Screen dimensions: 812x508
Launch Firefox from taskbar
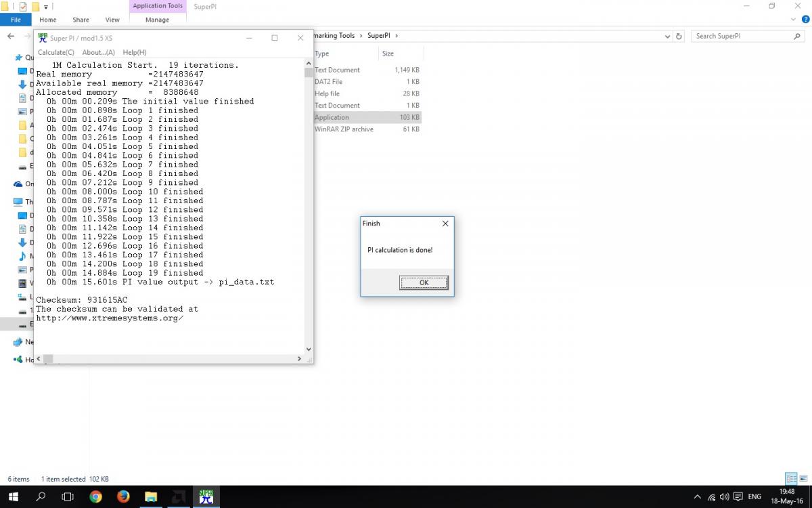click(x=123, y=496)
